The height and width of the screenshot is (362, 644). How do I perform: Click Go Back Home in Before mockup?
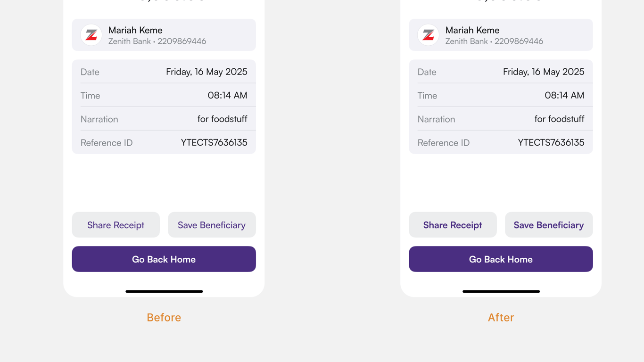(x=164, y=259)
